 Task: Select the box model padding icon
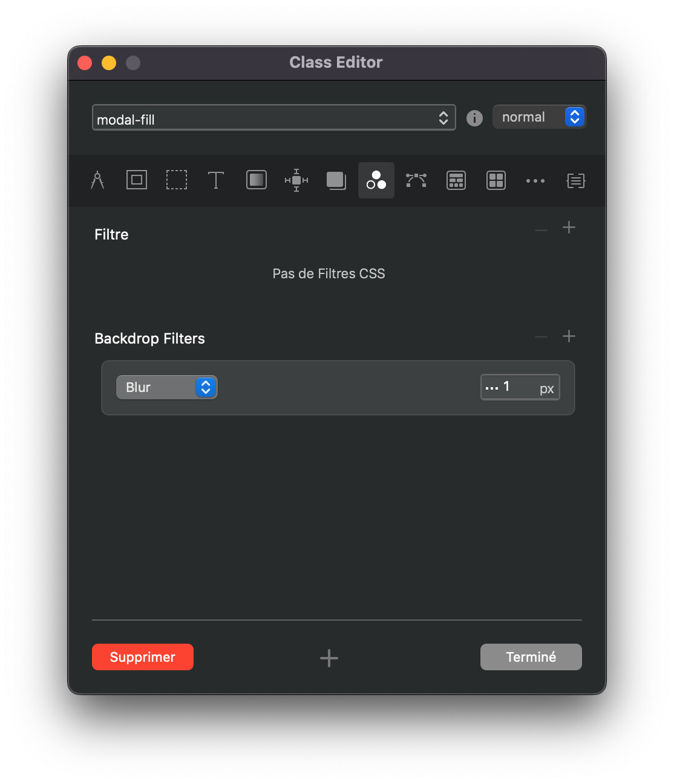137,180
